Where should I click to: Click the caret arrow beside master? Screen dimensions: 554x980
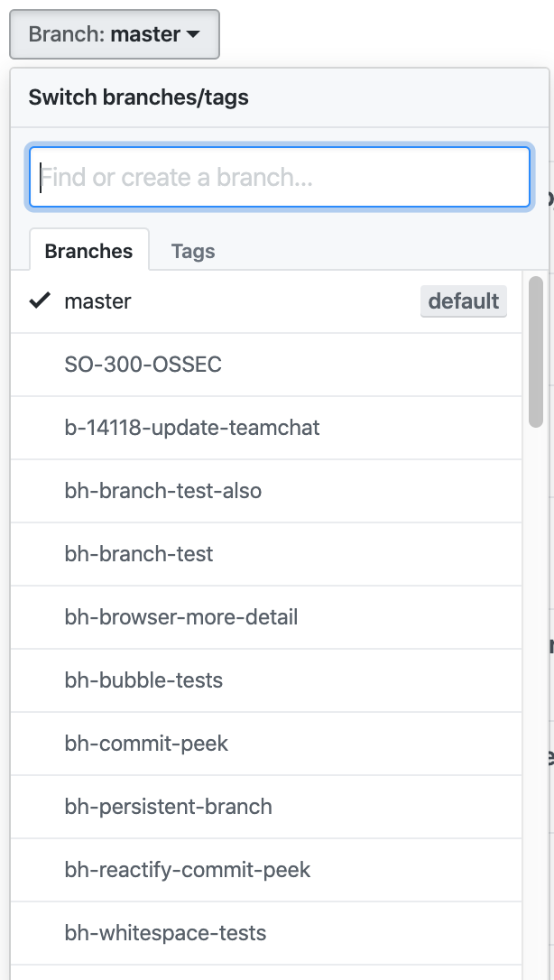pyautogui.click(x=193, y=35)
